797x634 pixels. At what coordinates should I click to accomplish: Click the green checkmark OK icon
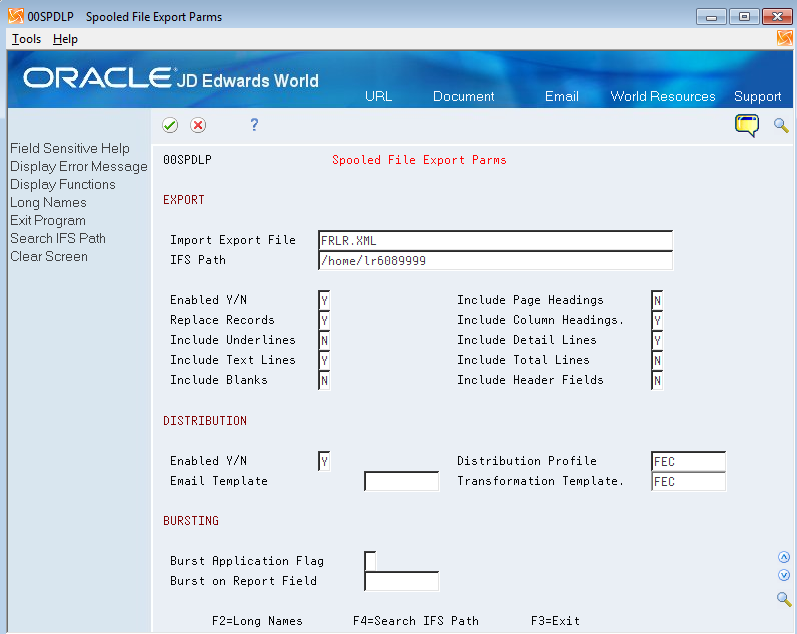coord(170,125)
